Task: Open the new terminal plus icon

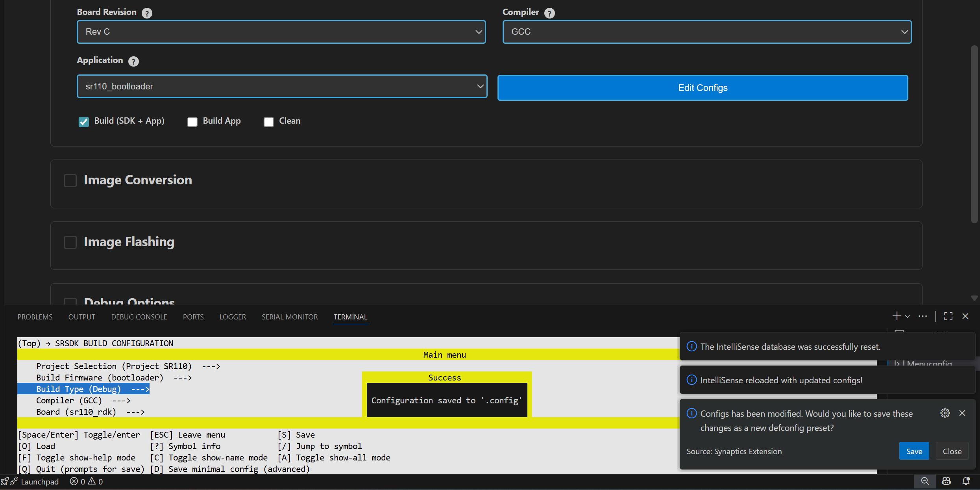Action: [897, 316]
